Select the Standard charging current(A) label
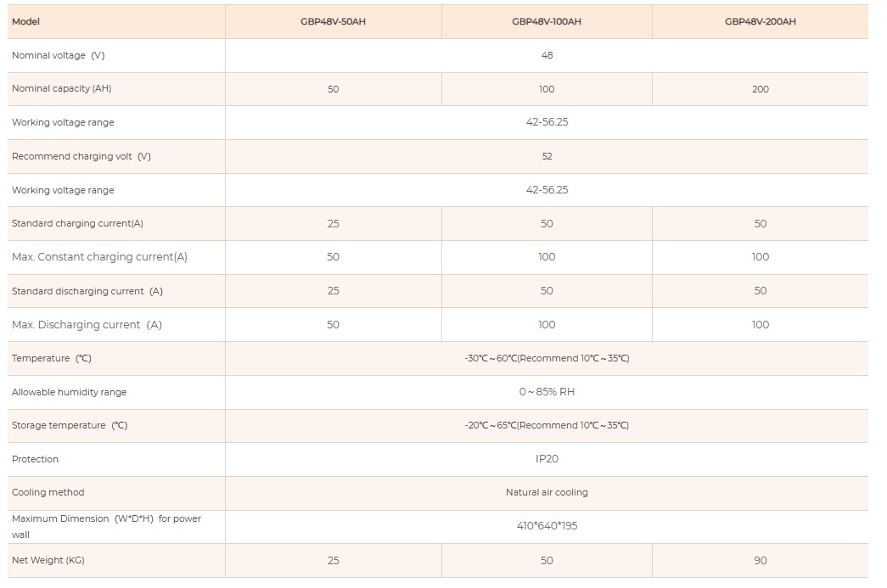 pyautogui.click(x=77, y=224)
